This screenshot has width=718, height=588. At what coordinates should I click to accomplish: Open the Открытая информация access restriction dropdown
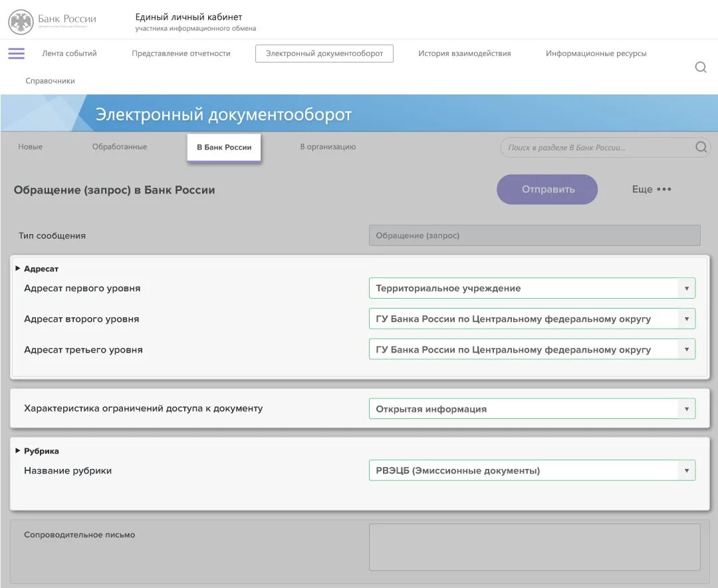[532, 409]
